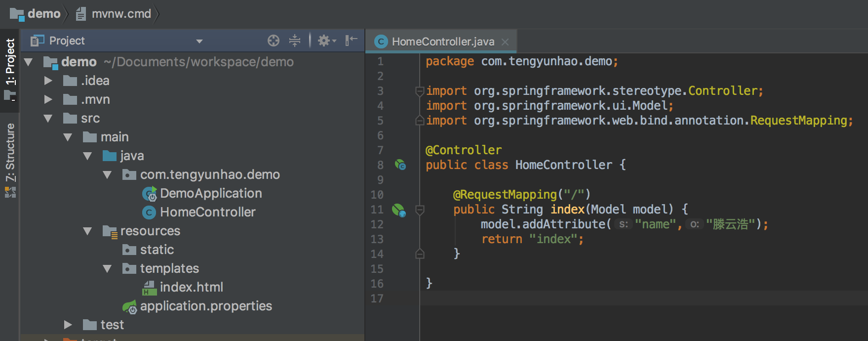This screenshot has height=341, width=868.
Task: Click demo in the navigation breadcrumb
Action: coord(43,14)
